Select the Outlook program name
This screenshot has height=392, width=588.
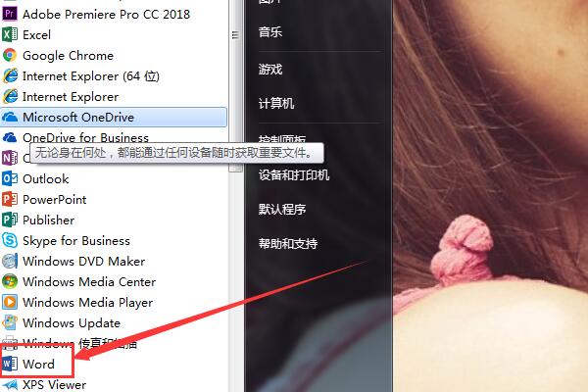pyautogui.click(x=46, y=179)
